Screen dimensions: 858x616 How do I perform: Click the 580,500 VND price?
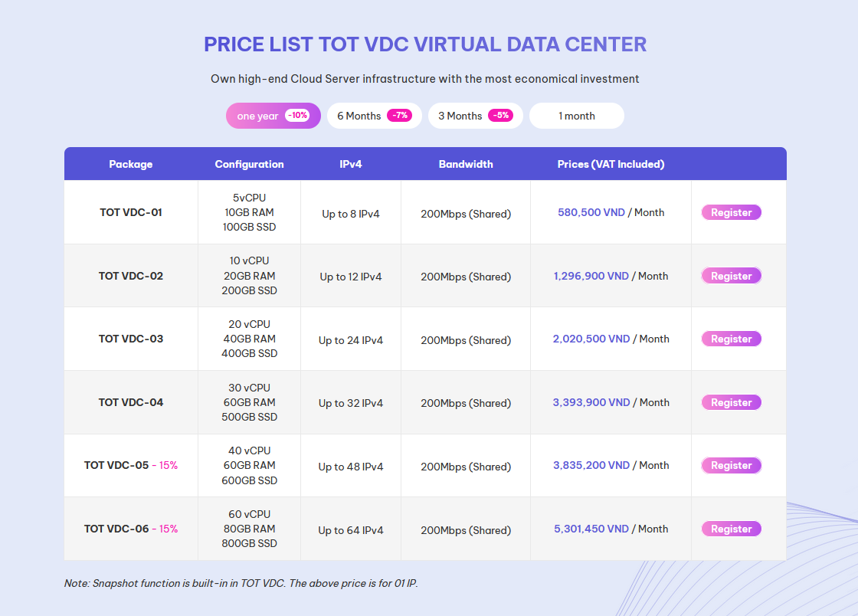click(591, 212)
